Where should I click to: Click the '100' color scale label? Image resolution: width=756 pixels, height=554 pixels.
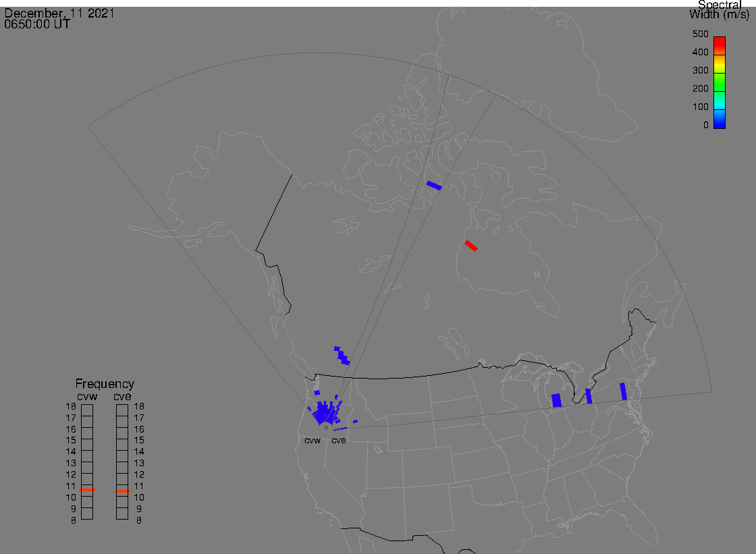[x=701, y=107]
